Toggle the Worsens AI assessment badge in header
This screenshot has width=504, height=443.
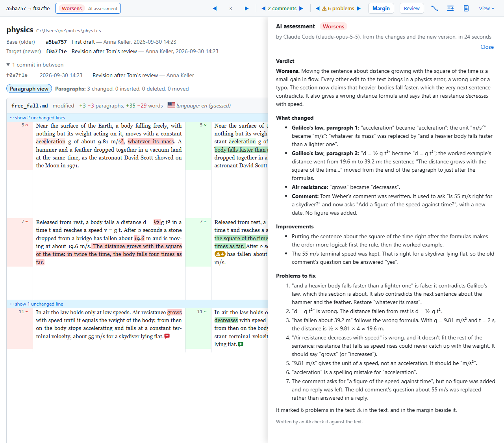point(88,8)
